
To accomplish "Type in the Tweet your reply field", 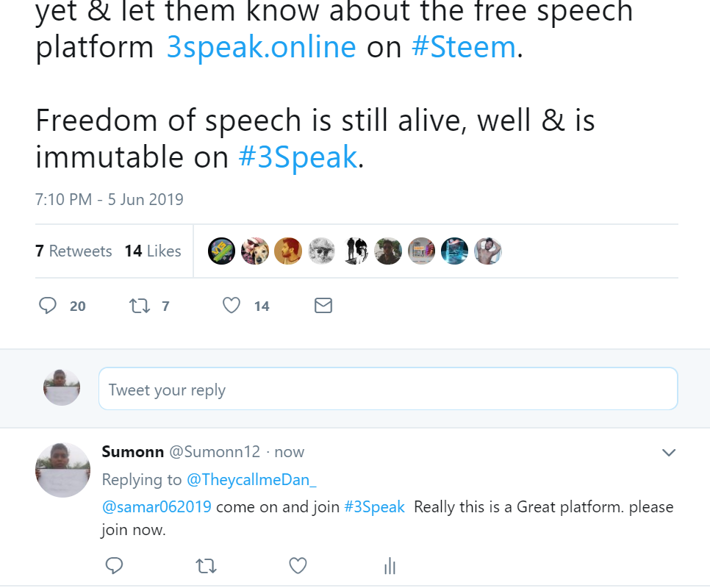I will [387, 389].
